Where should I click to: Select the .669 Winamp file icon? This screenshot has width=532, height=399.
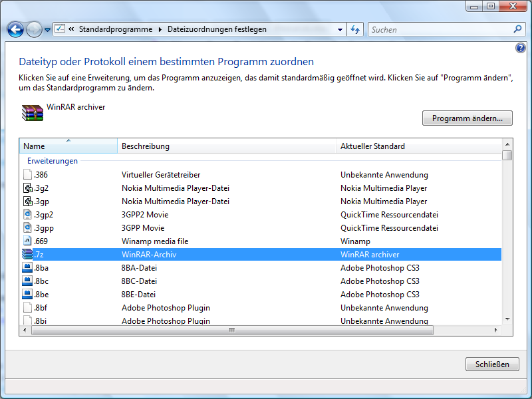(x=27, y=241)
